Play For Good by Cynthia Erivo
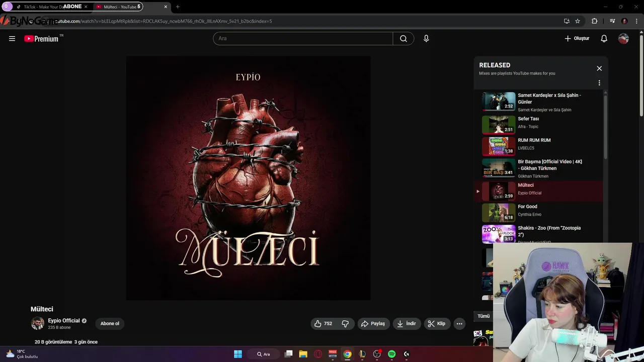 (x=538, y=213)
